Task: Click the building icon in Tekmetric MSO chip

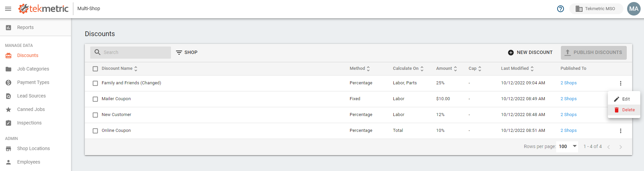Action: pyautogui.click(x=579, y=9)
